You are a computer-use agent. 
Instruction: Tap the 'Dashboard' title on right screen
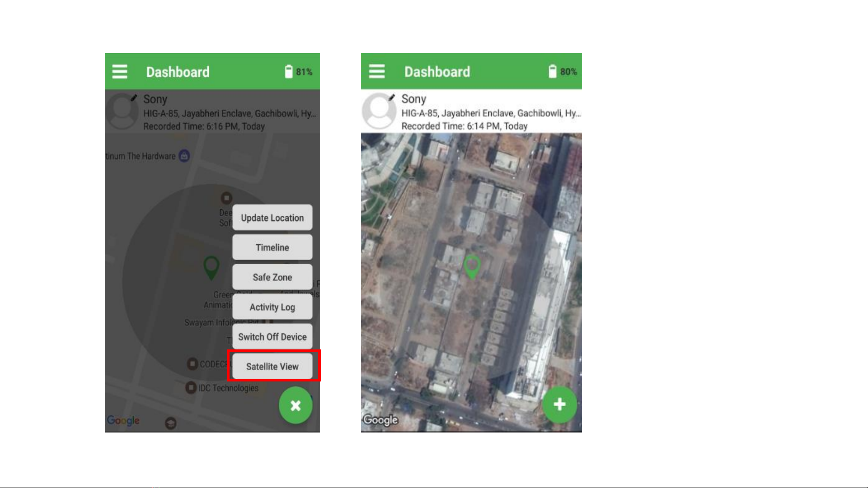click(x=437, y=71)
